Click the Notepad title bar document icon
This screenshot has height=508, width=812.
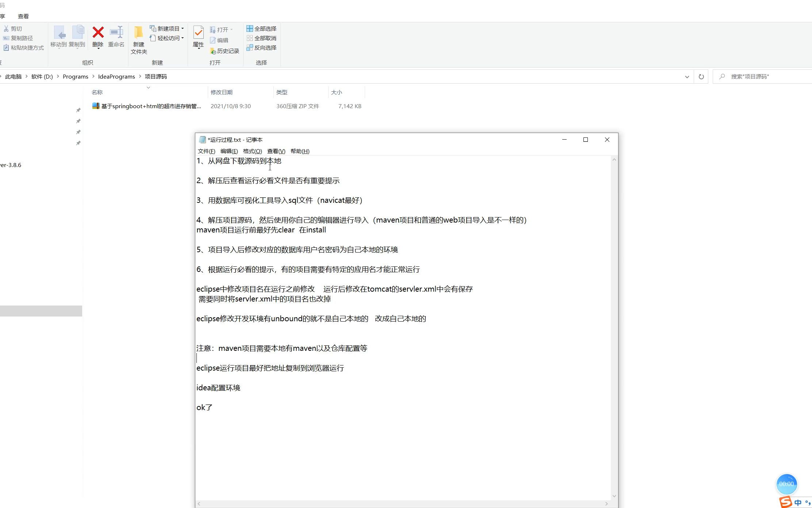pyautogui.click(x=202, y=140)
